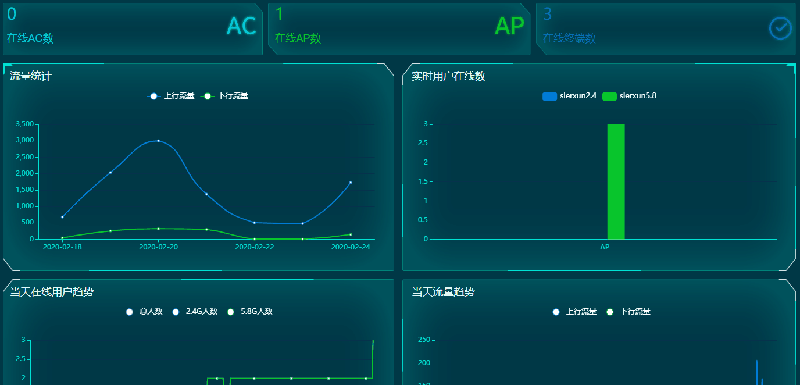Toggle 下行流量 legend in 流量统计 chart
This screenshot has height=385, width=800.
(x=224, y=96)
